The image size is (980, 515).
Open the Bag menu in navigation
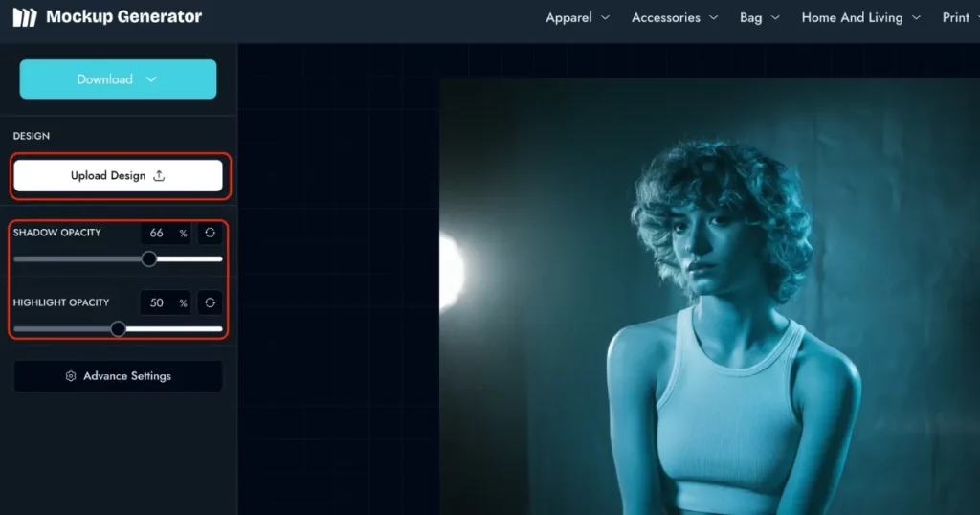click(760, 18)
